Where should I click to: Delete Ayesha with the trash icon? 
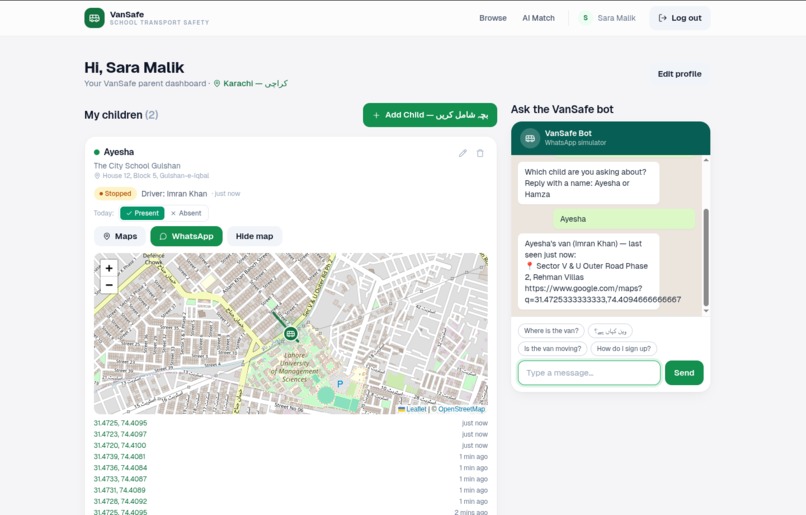(480, 153)
